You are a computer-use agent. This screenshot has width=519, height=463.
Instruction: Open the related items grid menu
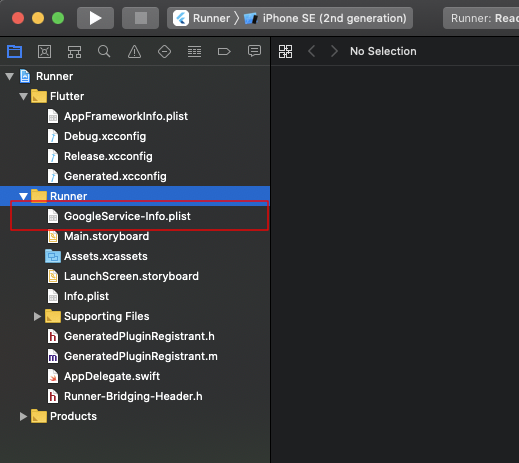[x=286, y=51]
